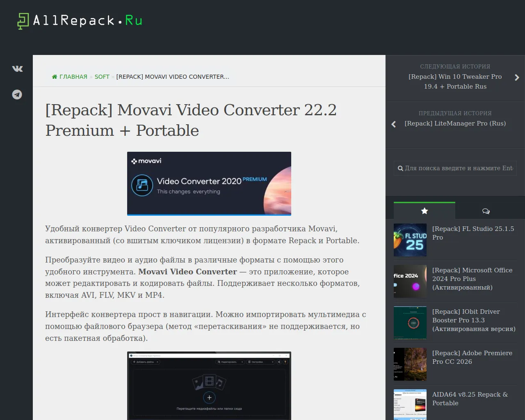The height and width of the screenshot is (420, 525).
Task: Click СЛЕДУЮЩАЯ ИСТОРИЯ label
Action: tap(455, 66)
